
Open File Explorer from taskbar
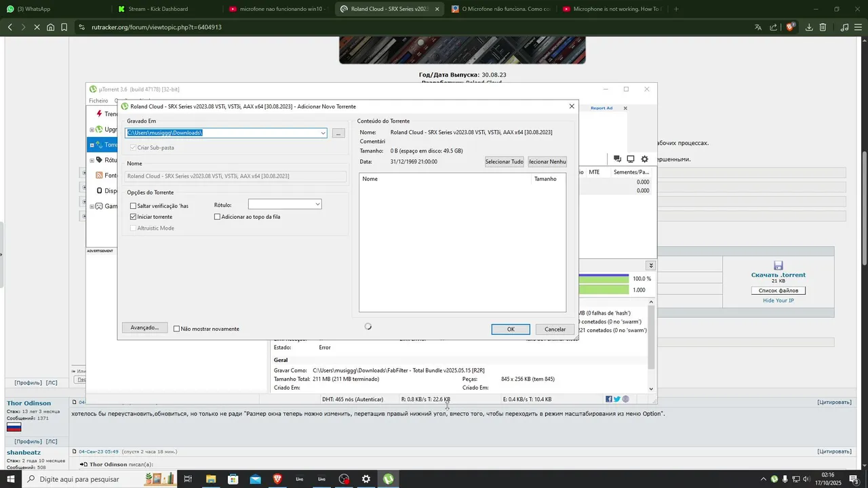210,479
